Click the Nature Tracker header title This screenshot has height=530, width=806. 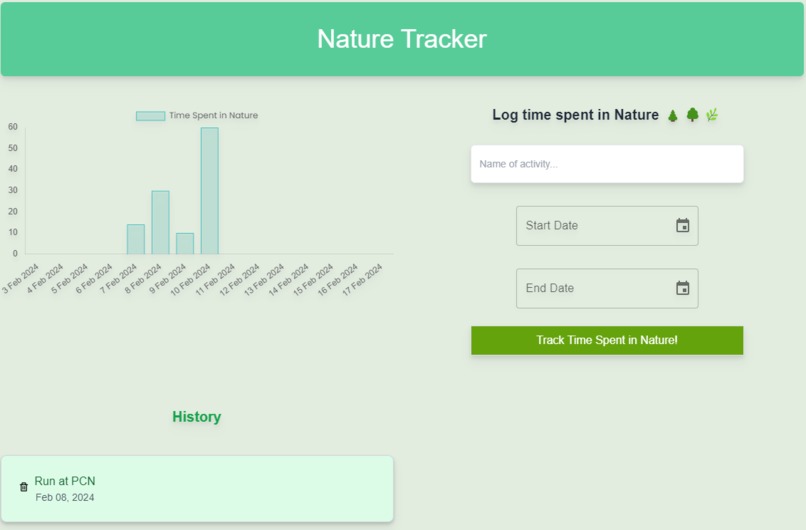(x=402, y=39)
